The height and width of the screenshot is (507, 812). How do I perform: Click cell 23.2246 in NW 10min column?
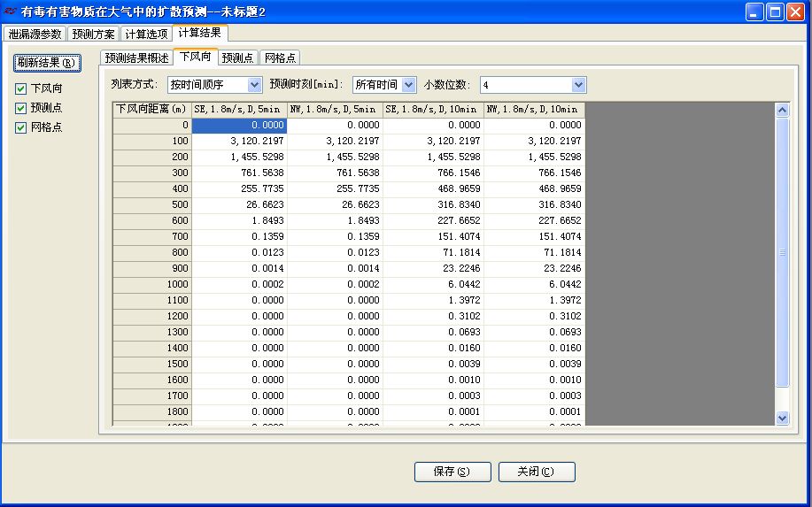pos(535,269)
